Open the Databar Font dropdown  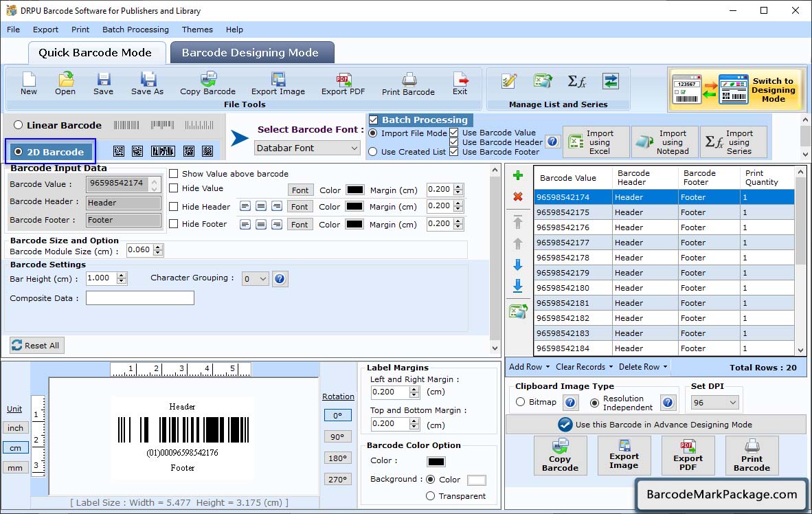tap(307, 148)
